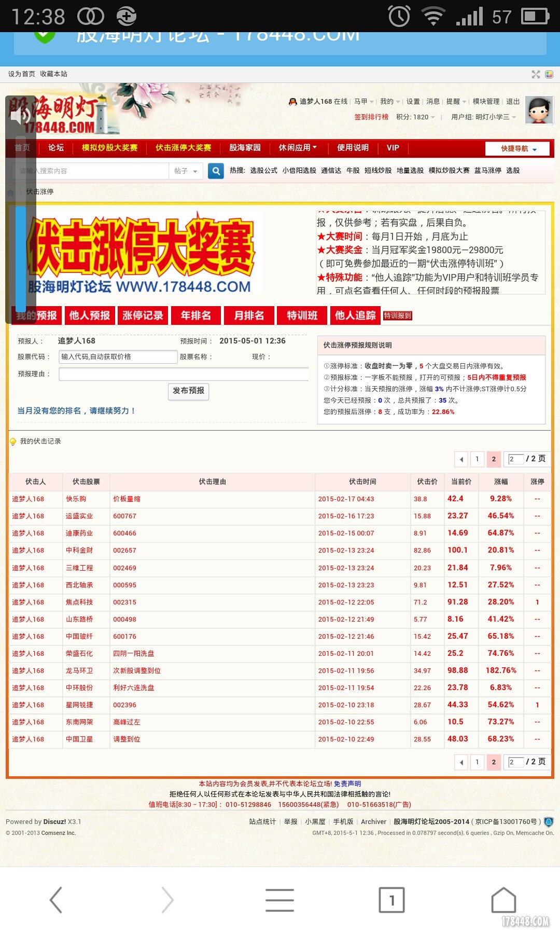
Task: Tap the battery status icon
Action: click(535, 16)
